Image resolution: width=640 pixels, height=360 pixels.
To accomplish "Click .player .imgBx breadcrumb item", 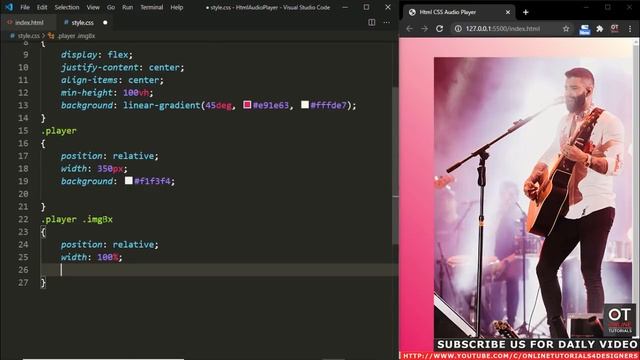I will pos(76,36).
